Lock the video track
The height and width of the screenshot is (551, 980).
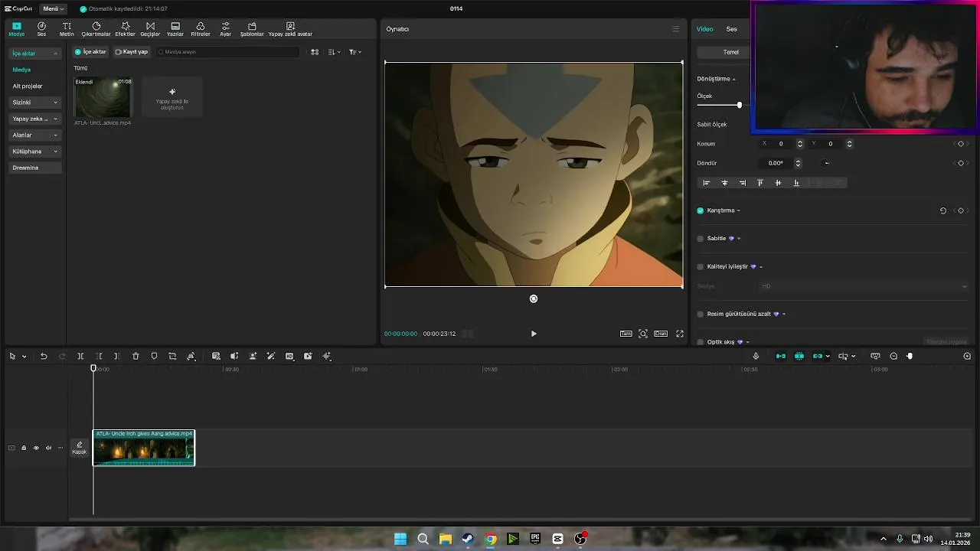[x=24, y=448]
